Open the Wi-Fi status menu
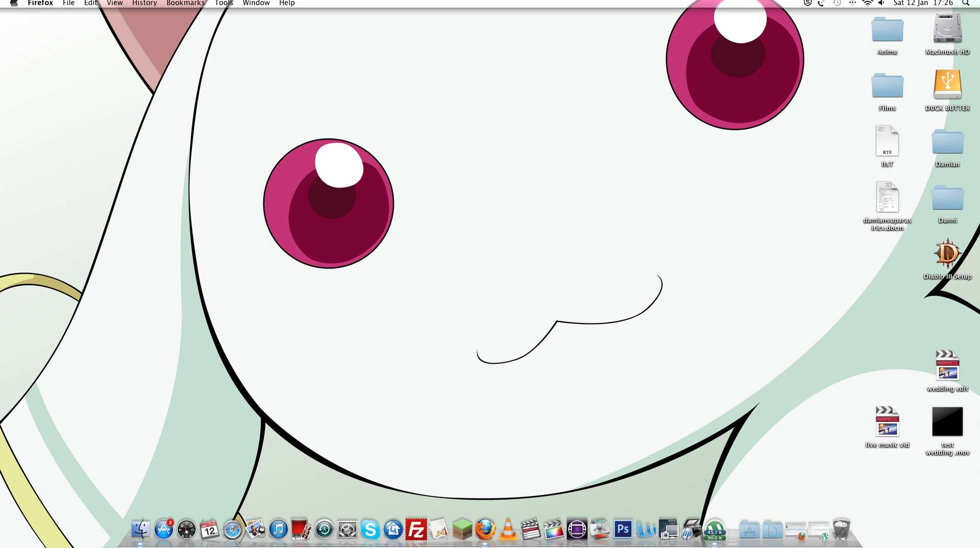The width and height of the screenshot is (980, 548). pos(867,3)
